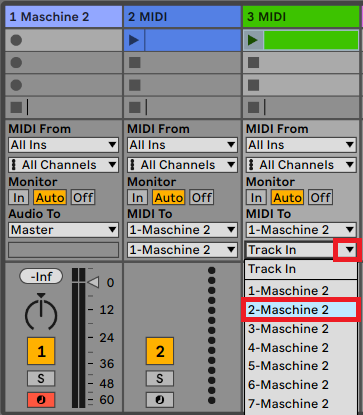
Task: Set track 1 monitor to In
Action: tap(19, 198)
